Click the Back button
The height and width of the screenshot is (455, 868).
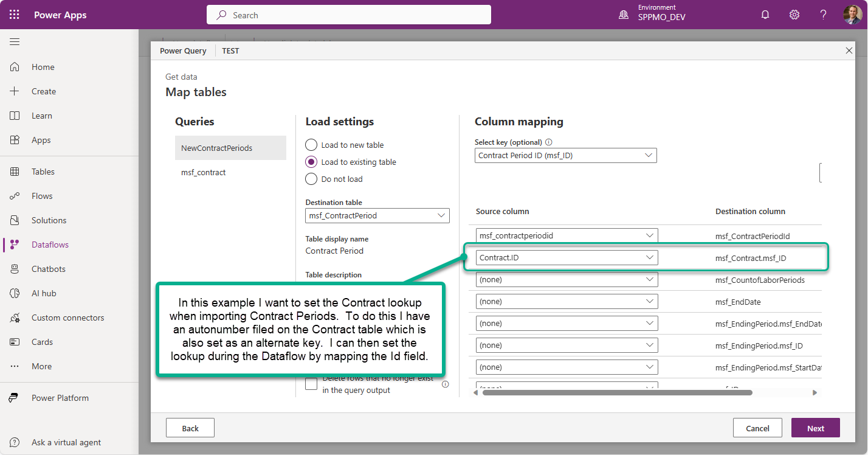(190, 428)
